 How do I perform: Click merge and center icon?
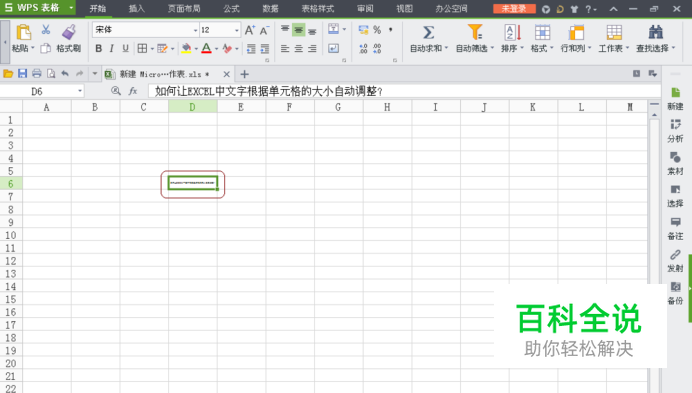pos(334,29)
